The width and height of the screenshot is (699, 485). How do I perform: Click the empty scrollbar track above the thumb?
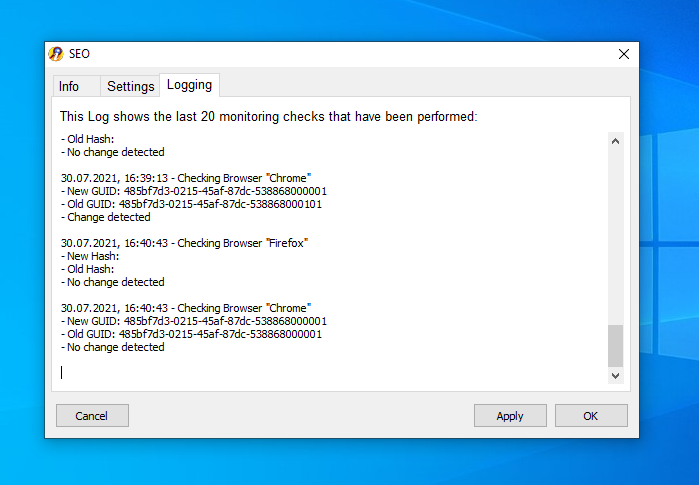tap(615, 237)
